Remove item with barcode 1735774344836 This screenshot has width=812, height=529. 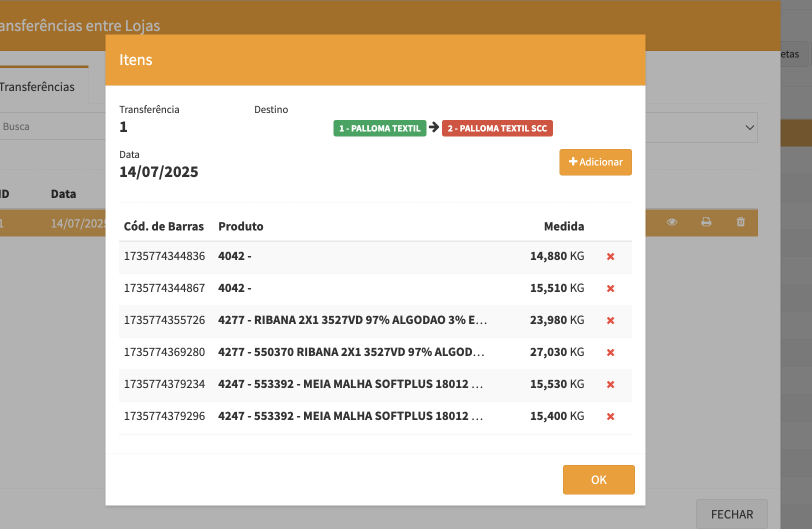(x=610, y=256)
